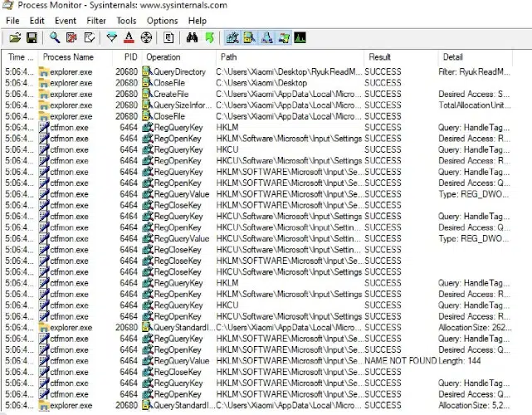532x415 pixels.
Task: Click the green Jump To arrow icon
Action: click(209, 37)
